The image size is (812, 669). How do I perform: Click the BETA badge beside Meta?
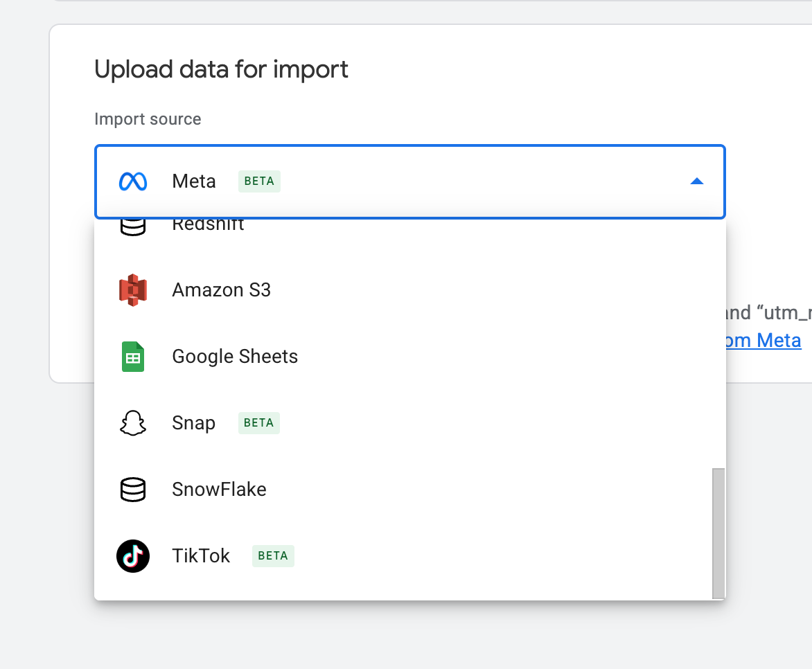(x=259, y=181)
